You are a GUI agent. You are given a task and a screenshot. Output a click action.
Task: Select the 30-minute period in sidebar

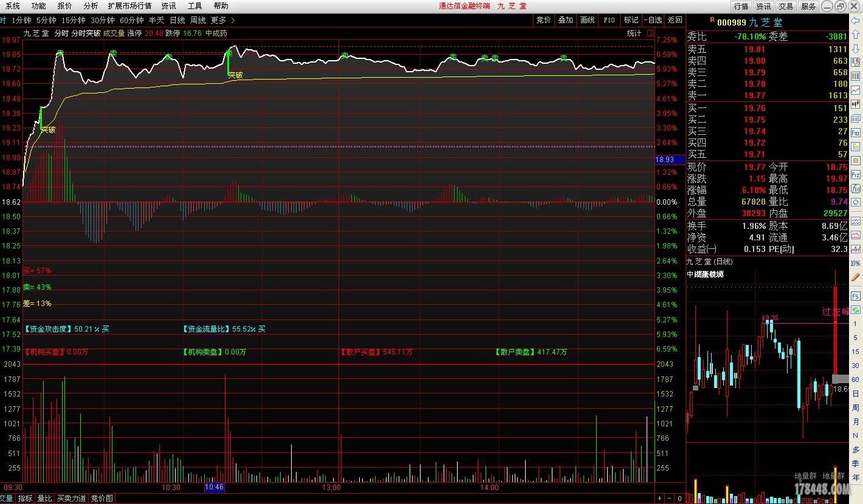point(856,365)
